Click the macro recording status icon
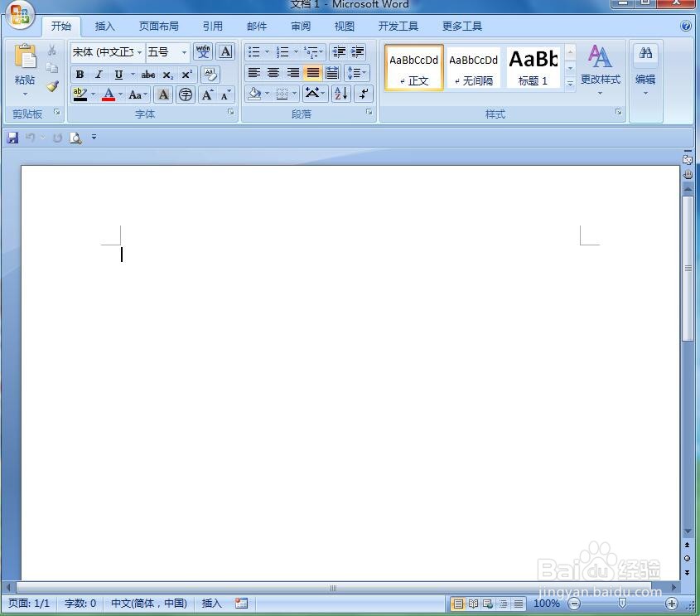Screen dimensions: 700x616 [242, 604]
